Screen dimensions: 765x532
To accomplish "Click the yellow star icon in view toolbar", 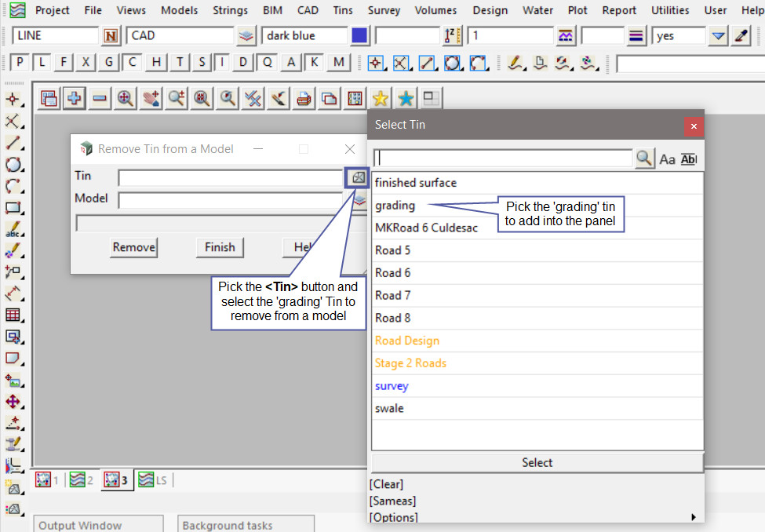I will point(381,98).
